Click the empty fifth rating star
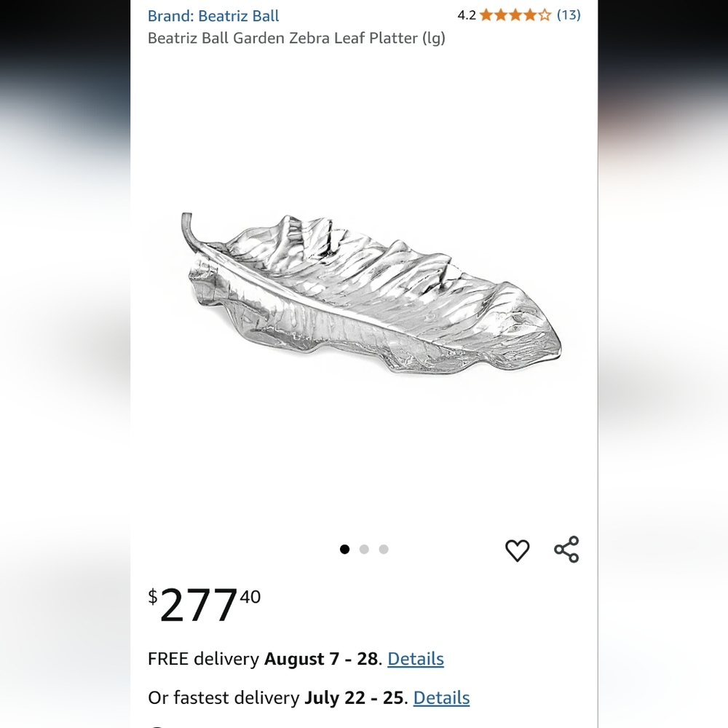 click(545, 15)
